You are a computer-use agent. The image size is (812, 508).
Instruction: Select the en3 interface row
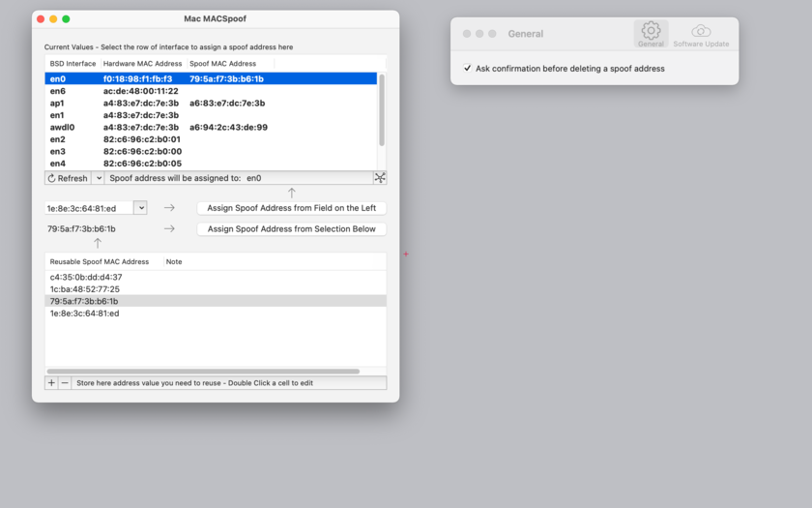(x=211, y=151)
